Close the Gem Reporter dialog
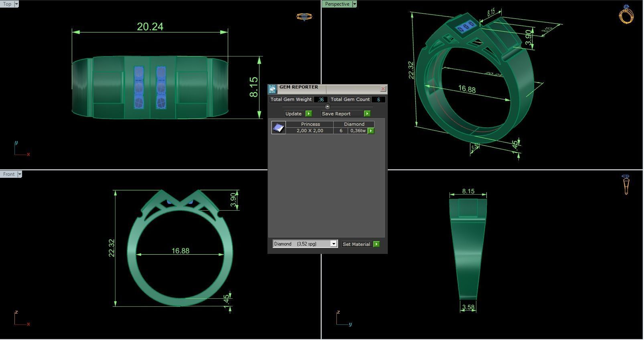 click(x=383, y=89)
